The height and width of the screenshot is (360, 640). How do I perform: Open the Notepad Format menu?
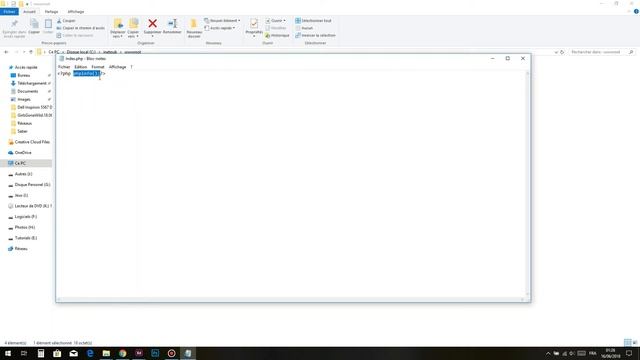click(98, 67)
